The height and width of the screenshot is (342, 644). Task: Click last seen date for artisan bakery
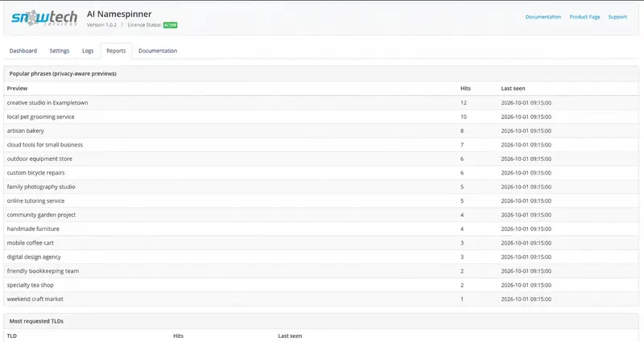526,130
